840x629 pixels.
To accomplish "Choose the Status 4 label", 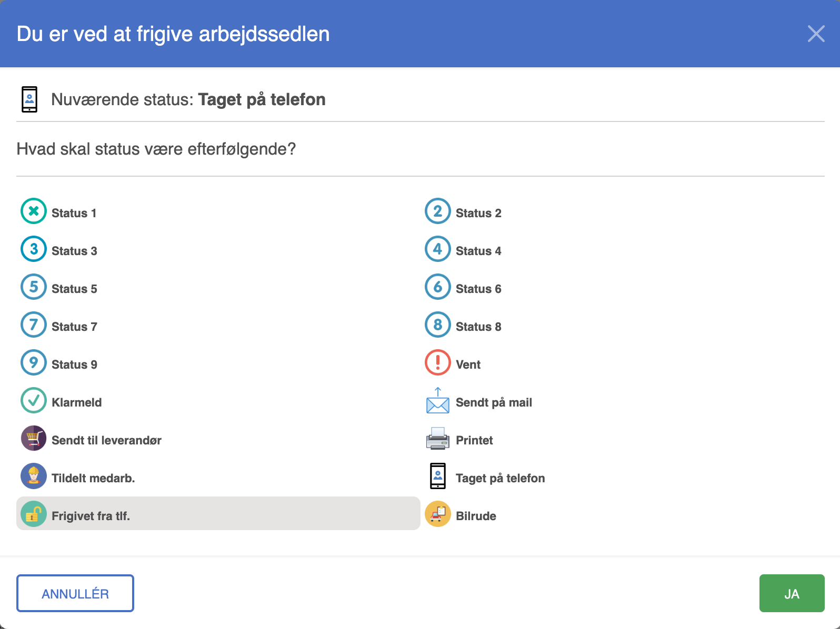I will 478,251.
